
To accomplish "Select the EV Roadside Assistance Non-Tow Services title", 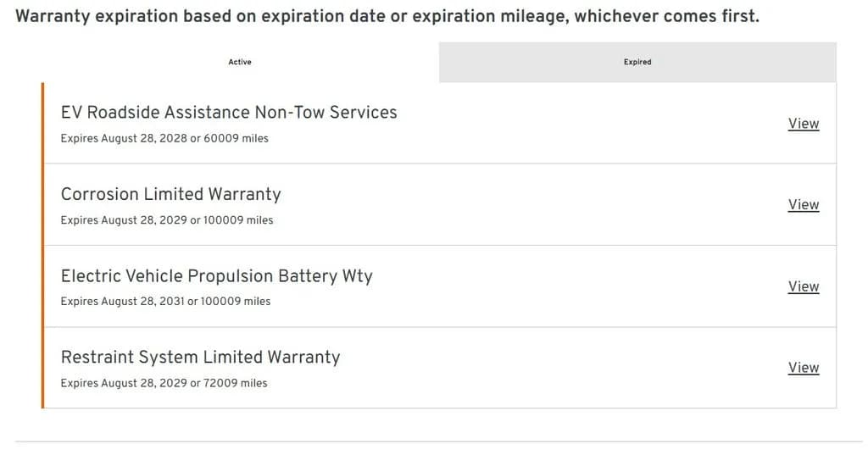I will point(229,113).
